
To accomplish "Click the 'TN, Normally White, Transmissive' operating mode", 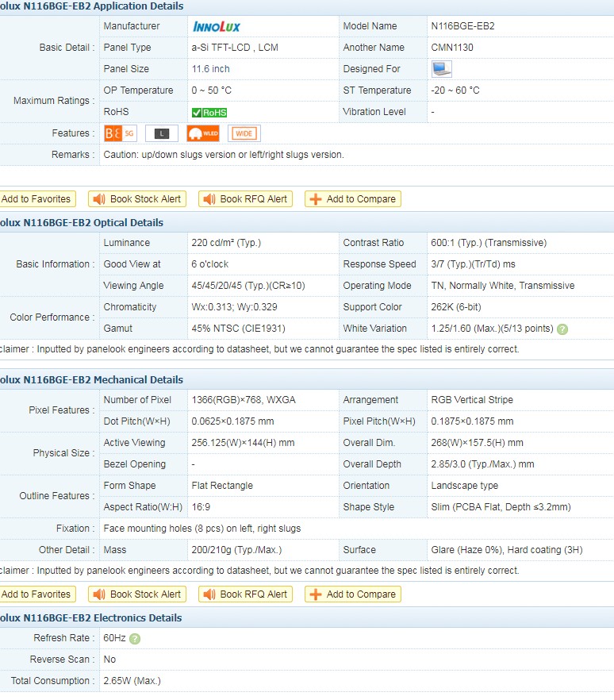I will 503,285.
